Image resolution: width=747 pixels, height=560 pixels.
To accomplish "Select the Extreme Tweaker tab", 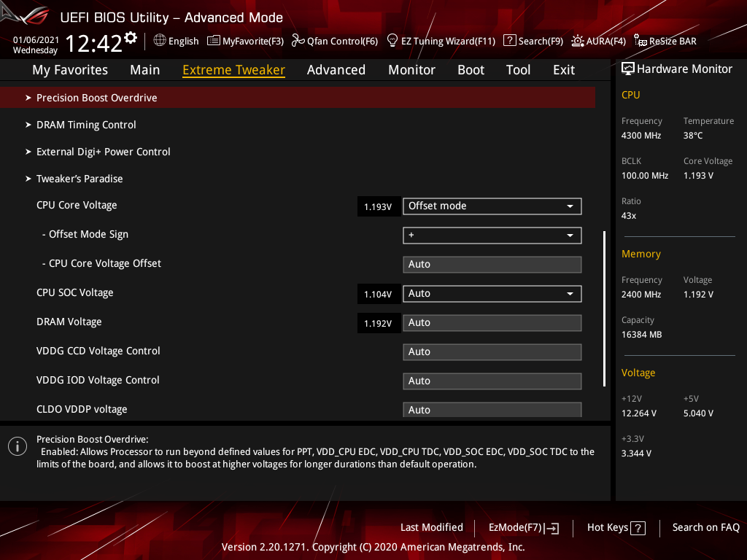I will 234,70.
